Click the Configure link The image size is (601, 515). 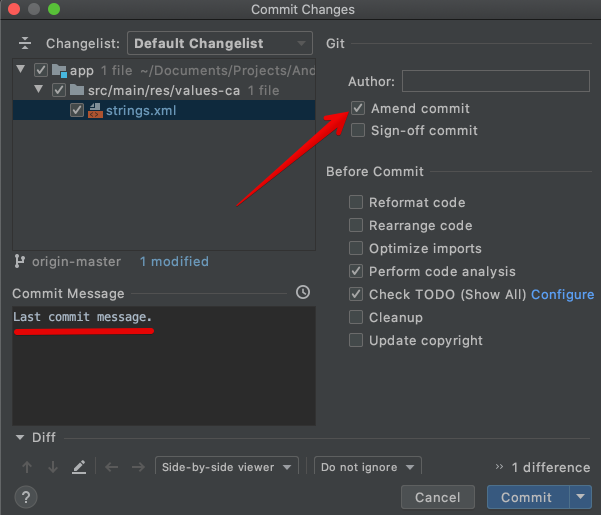(x=562, y=294)
